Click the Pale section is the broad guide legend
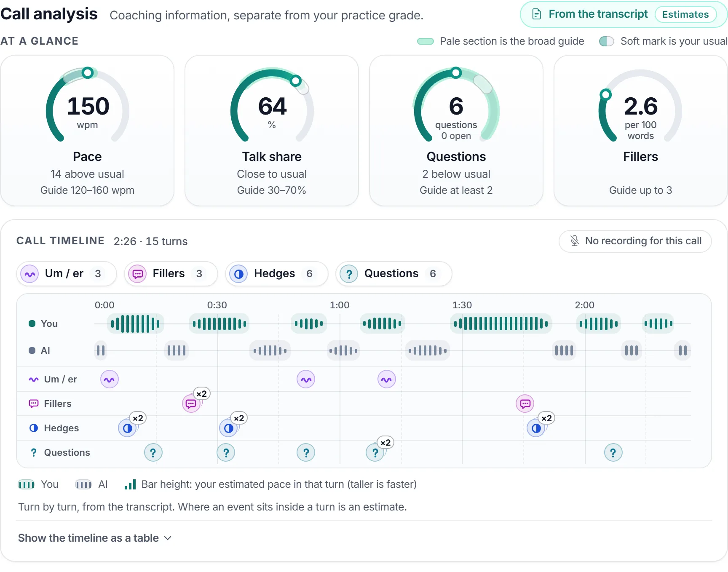The height and width of the screenshot is (572, 728). 500,41
